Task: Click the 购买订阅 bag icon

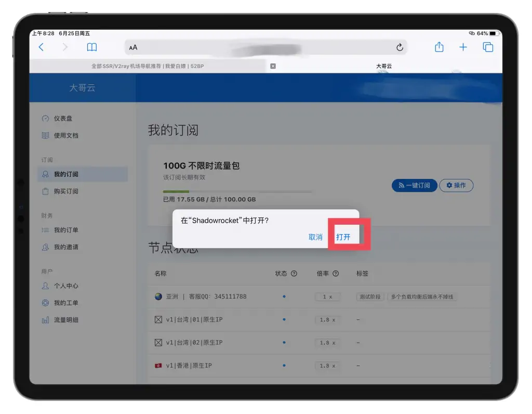Action: [x=45, y=191]
